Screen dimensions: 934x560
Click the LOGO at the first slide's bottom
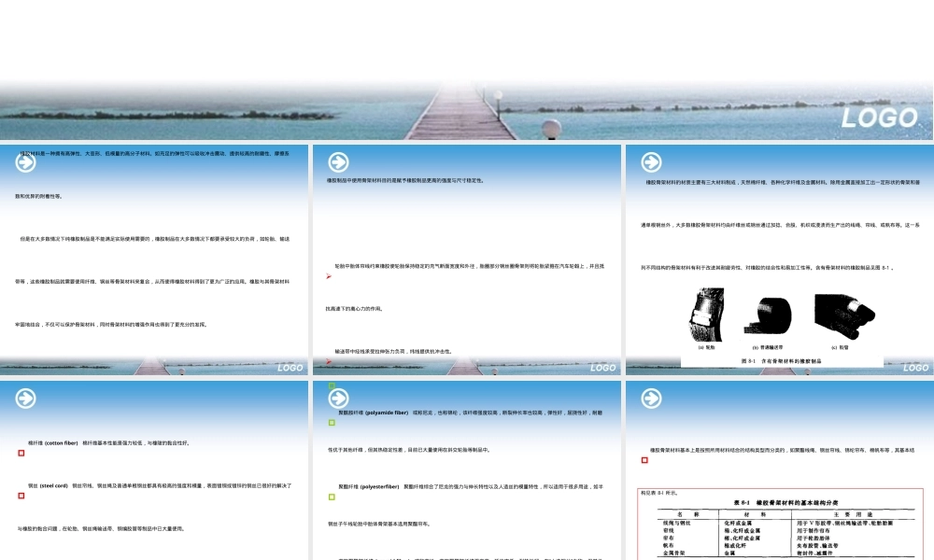tap(290, 368)
